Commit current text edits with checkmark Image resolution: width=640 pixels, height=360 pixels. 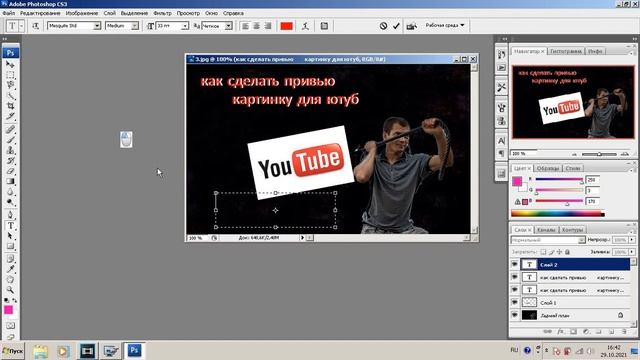(396, 26)
